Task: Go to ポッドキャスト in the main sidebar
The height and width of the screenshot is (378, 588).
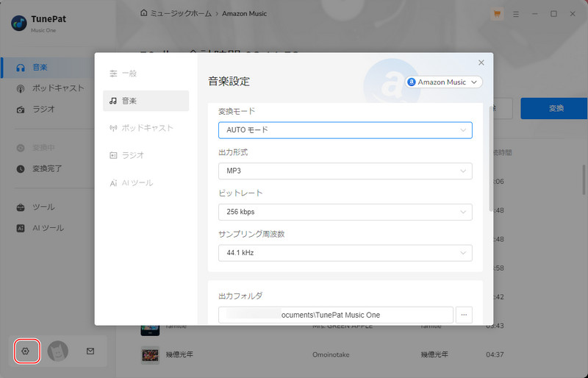Action: tap(48, 88)
